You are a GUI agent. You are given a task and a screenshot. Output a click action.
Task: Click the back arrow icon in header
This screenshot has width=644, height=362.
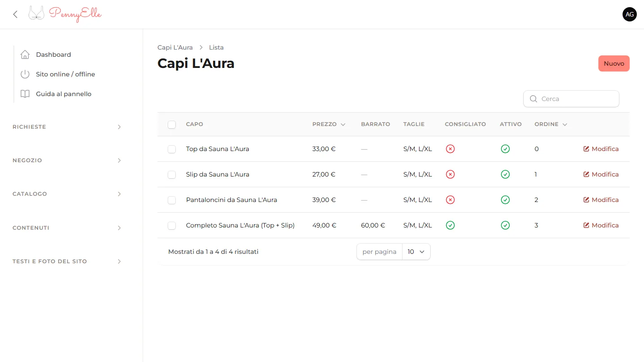click(15, 14)
